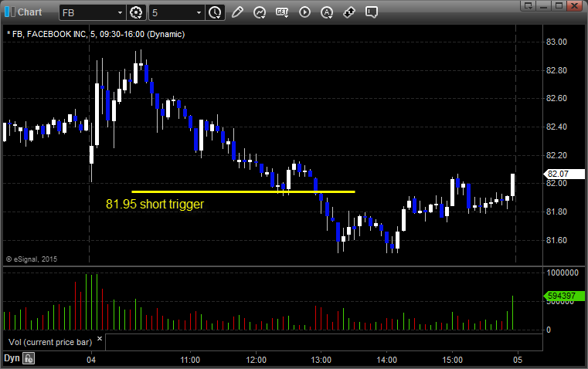Click the Dyn scale mode button
The height and width of the screenshot is (369, 588).
[x=12, y=358]
